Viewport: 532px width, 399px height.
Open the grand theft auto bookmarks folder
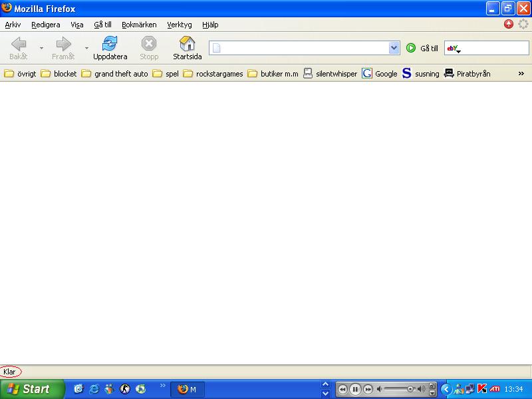(x=114, y=73)
